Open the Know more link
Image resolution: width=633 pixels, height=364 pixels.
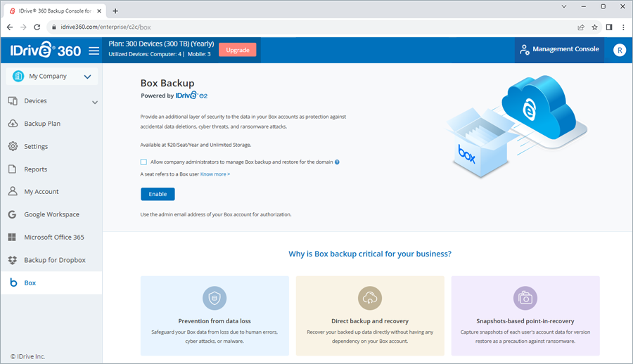click(215, 174)
